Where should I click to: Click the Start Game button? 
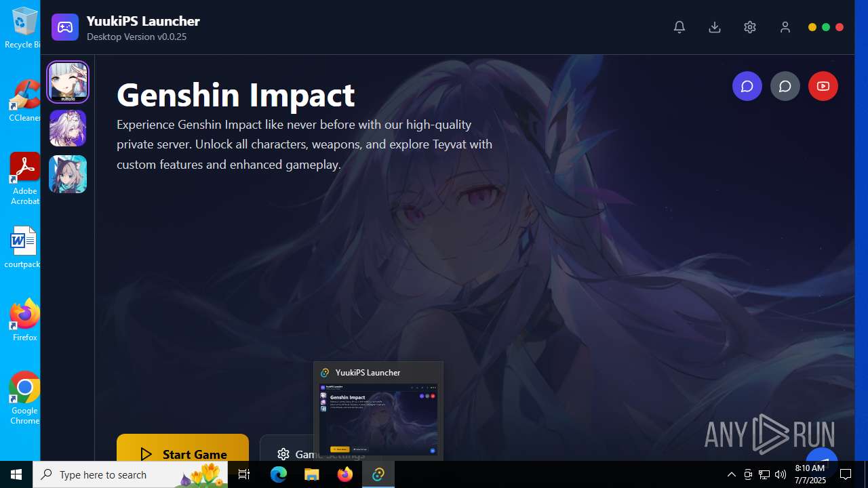click(x=182, y=448)
